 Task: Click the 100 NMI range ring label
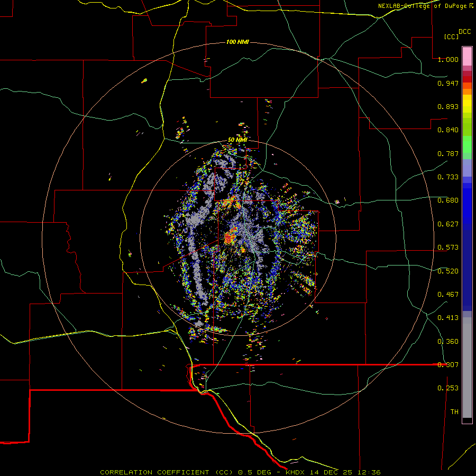pos(237,42)
